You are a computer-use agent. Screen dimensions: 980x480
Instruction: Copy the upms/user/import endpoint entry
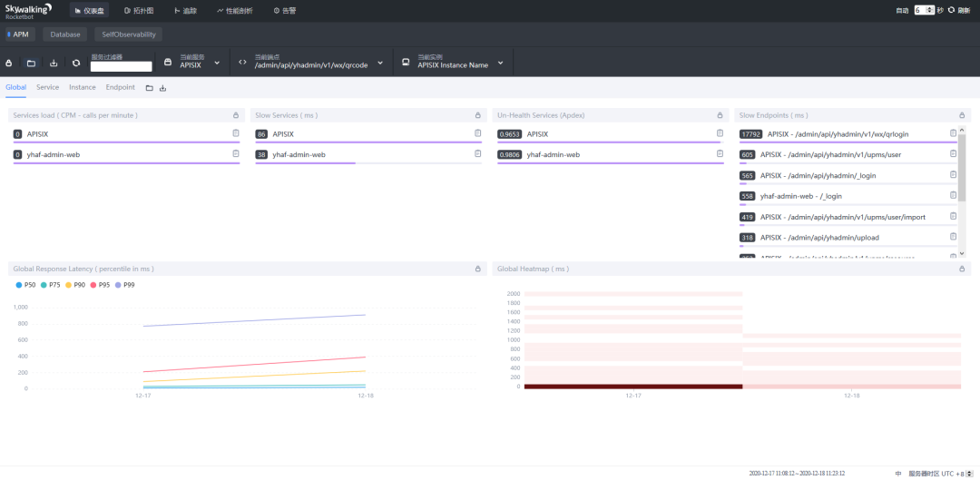[x=953, y=216]
